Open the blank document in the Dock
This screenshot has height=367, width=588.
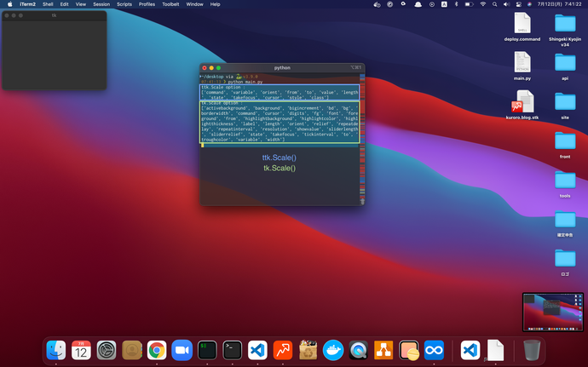495,350
